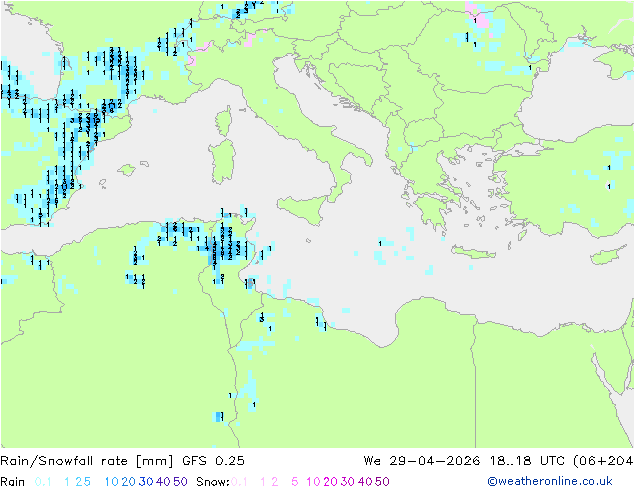The width and height of the screenshot is (634, 490).
Task: Click the 'Rain/Snowfall rate [mm] GFS 0.25' title
Action: tap(122, 461)
